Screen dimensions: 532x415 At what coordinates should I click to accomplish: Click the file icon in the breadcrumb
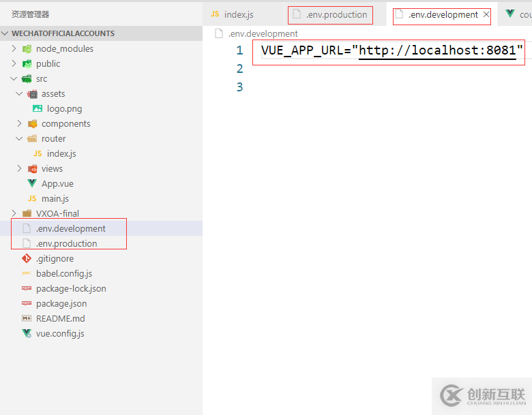coord(219,33)
